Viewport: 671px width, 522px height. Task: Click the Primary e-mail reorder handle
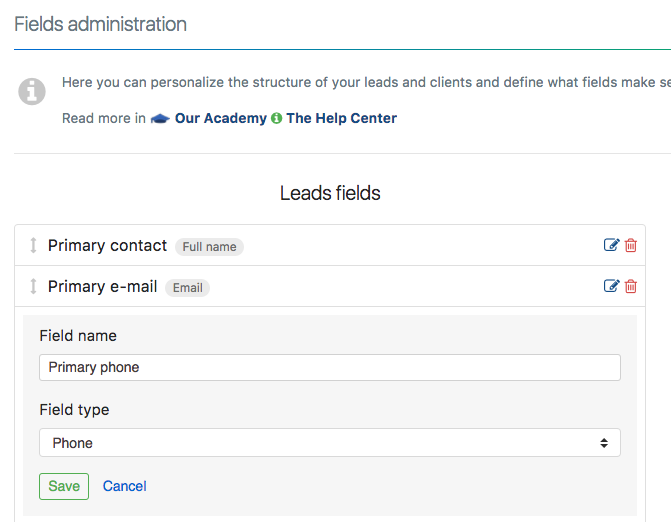pos(33,287)
